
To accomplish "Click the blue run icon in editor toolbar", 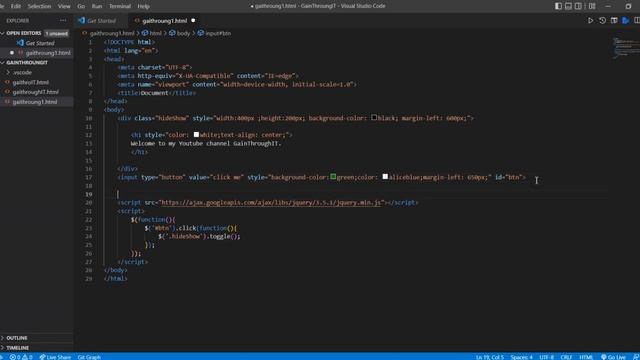I will coord(625,20).
